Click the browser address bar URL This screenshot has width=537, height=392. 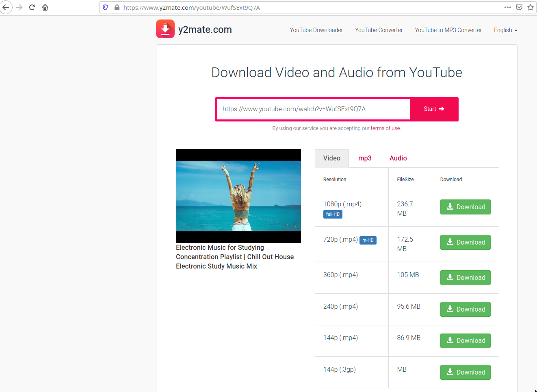click(x=192, y=7)
